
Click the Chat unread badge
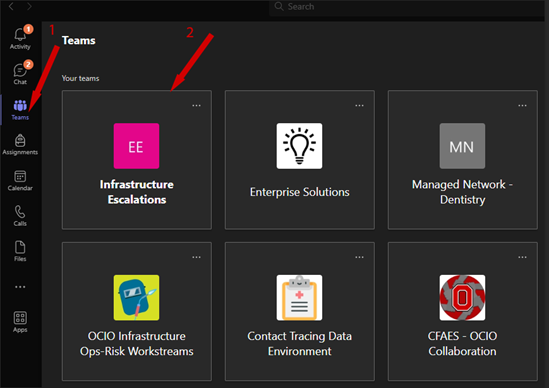point(28,64)
